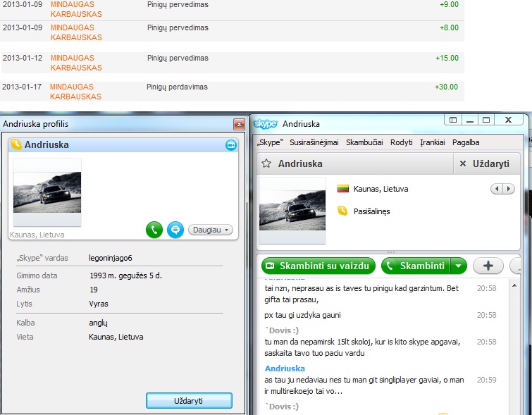Click the Uždaryti button in profile window
This screenshot has width=532, height=415.
coord(189,401)
